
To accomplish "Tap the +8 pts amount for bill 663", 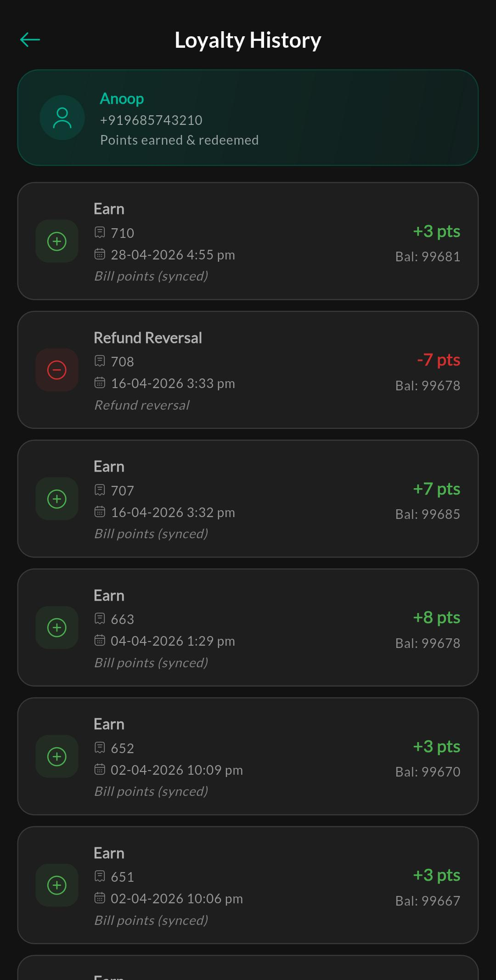I will [436, 618].
